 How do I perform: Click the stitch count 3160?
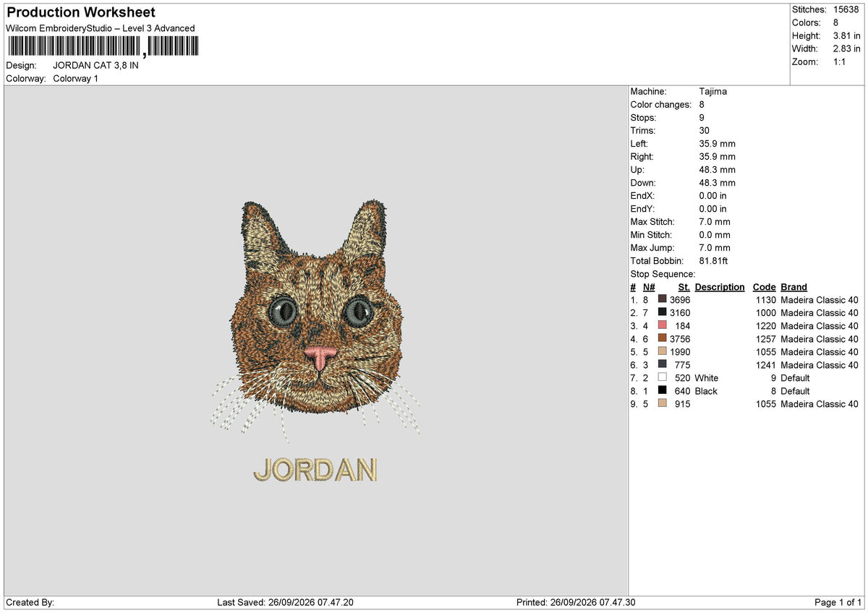click(680, 312)
